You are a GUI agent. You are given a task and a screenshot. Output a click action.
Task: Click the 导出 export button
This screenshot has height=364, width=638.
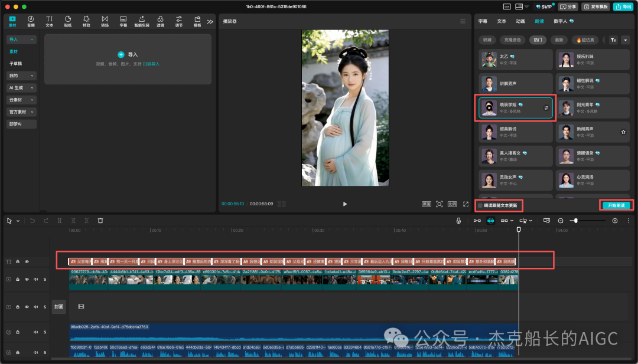coord(623,6)
